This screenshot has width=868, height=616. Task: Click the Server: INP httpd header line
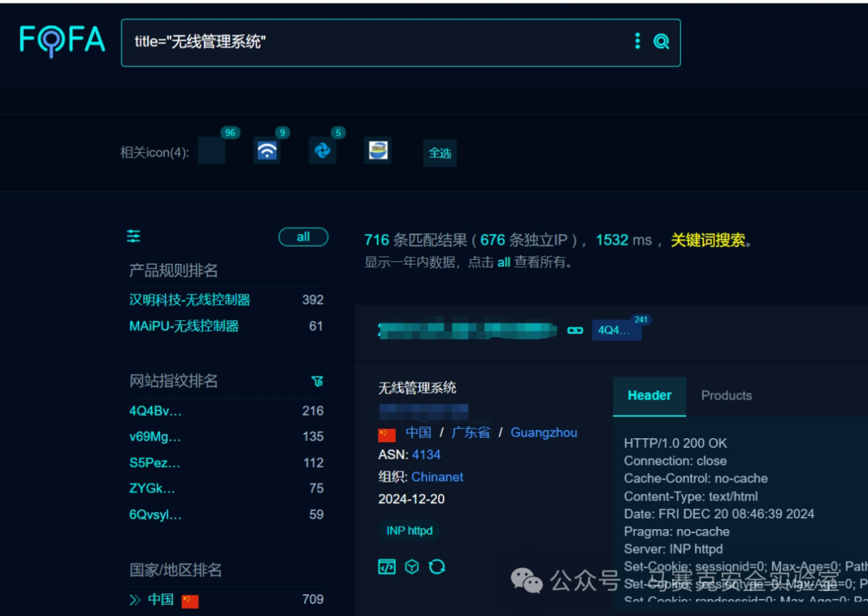click(x=674, y=549)
